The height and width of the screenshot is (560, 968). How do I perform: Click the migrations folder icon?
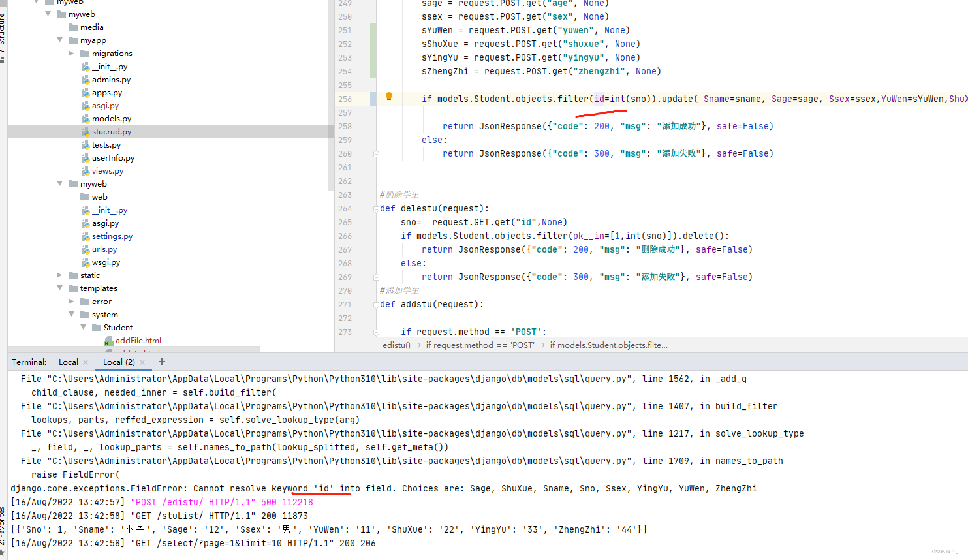(x=85, y=53)
